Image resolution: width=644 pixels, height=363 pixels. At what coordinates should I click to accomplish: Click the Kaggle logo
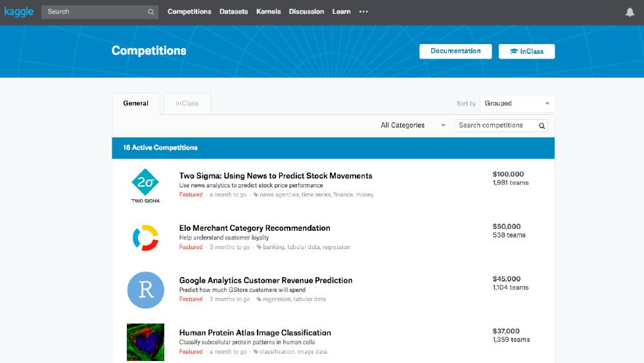point(19,12)
